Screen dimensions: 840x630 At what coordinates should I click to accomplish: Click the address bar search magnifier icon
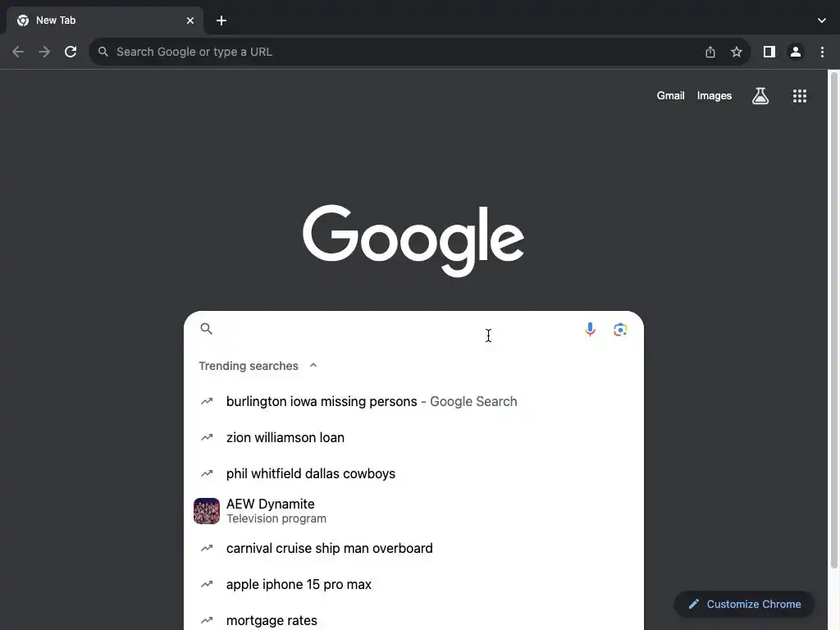tap(103, 52)
